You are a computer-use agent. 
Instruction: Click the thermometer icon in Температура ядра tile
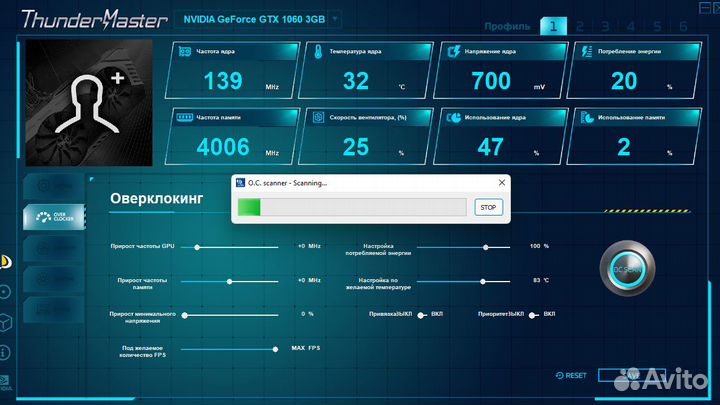[x=318, y=51]
